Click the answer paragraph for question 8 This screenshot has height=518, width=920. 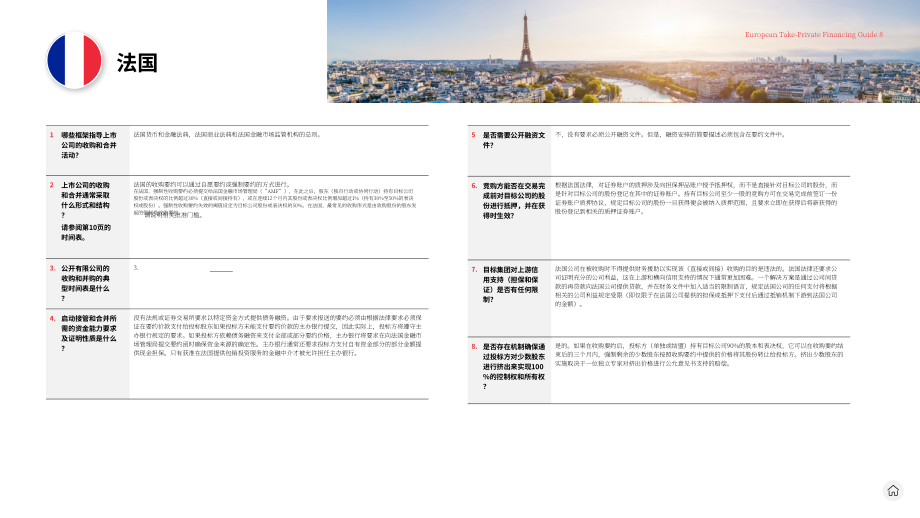pyautogui.click(x=699, y=355)
